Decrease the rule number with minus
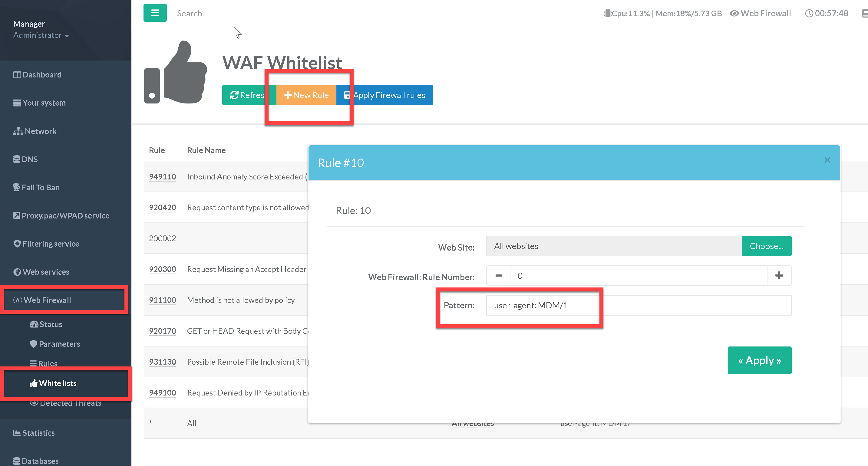 [498, 276]
